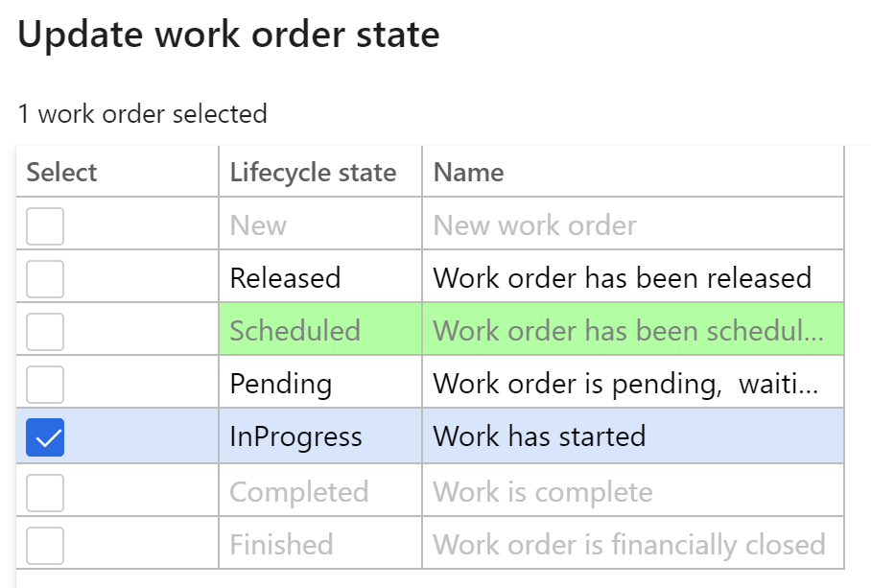
Task: Check the Finished row checkbox
Action: tap(45, 545)
